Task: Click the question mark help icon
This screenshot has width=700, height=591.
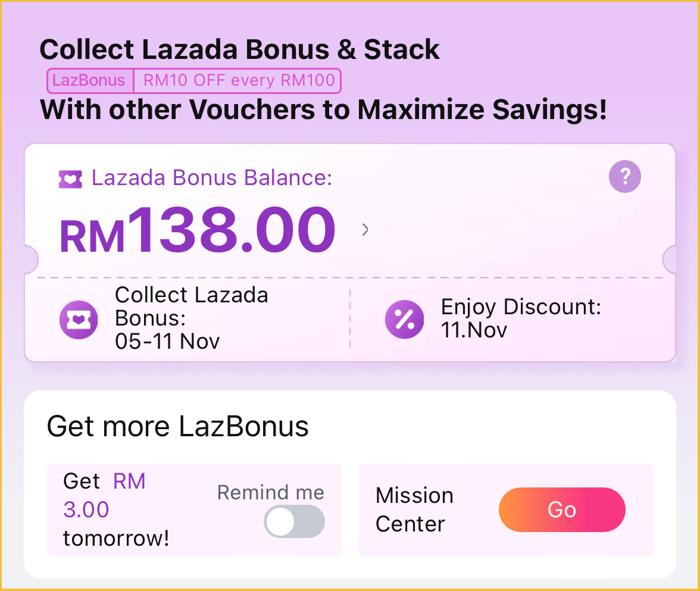Action: pyautogui.click(x=624, y=177)
